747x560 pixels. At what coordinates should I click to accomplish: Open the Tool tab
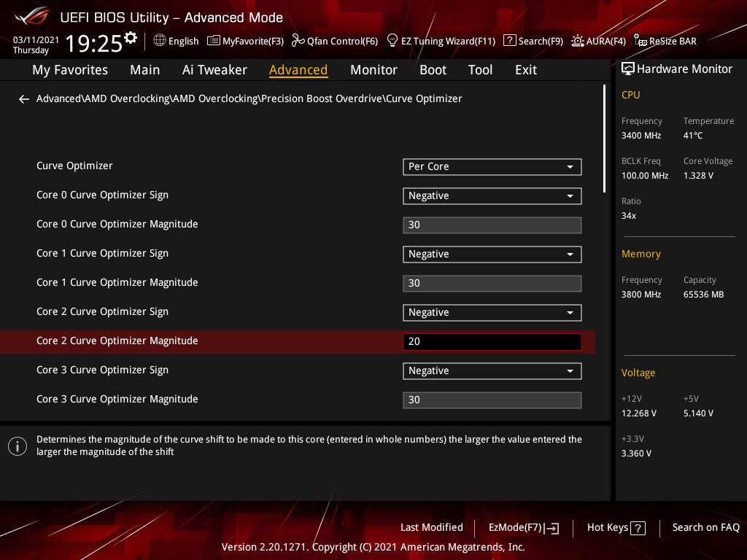pos(480,70)
